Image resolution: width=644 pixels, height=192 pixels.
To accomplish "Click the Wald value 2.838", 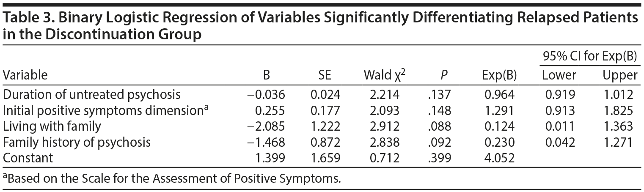I will click(x=384, y=142).
